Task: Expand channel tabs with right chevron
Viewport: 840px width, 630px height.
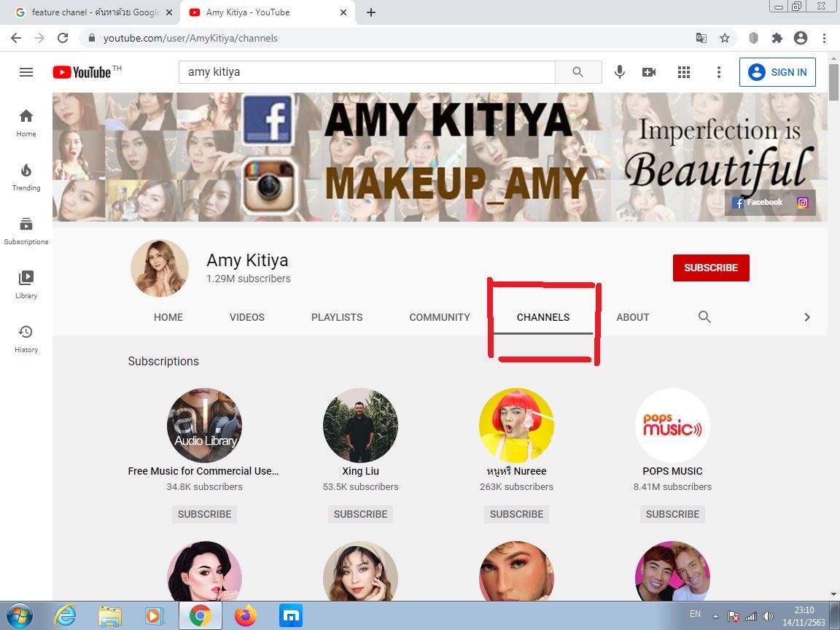Action: pyautogui.click(x=806, y=317)
